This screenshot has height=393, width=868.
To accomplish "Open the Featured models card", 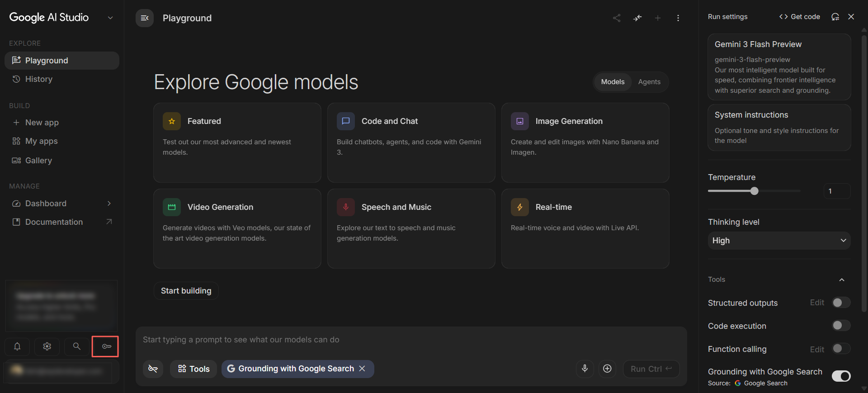I will coord(237,142).
